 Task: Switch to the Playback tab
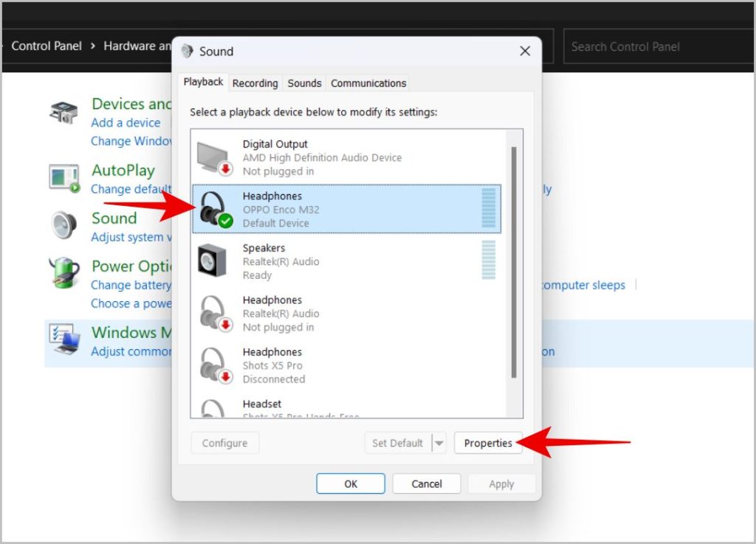coord(203,82)
